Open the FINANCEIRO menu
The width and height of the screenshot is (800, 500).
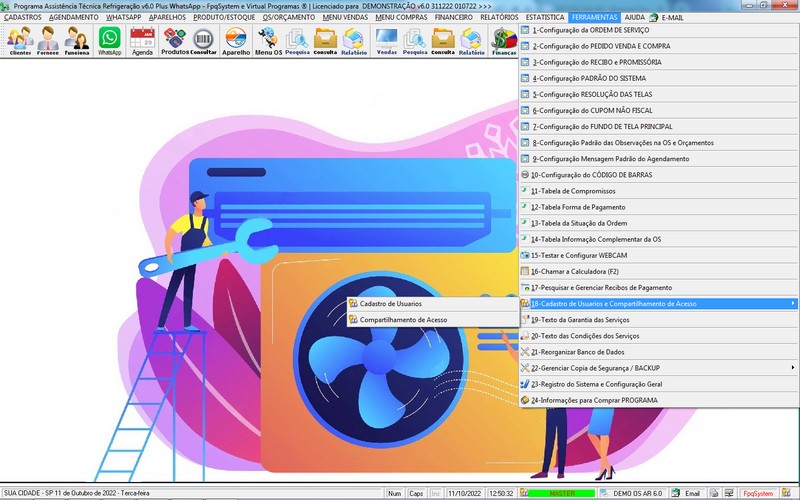(453, 18)
